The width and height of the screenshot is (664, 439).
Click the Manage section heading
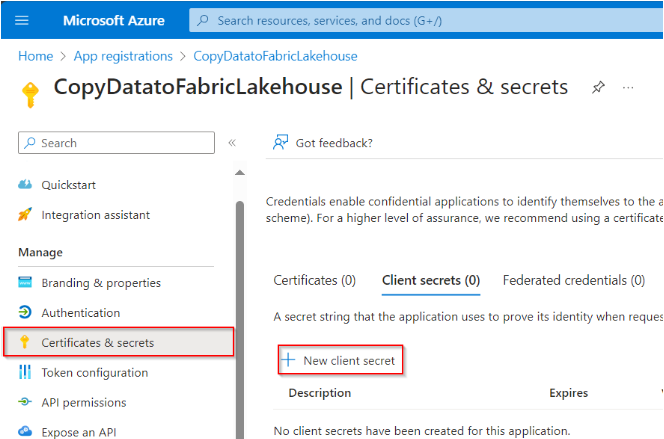pos(41,252)
